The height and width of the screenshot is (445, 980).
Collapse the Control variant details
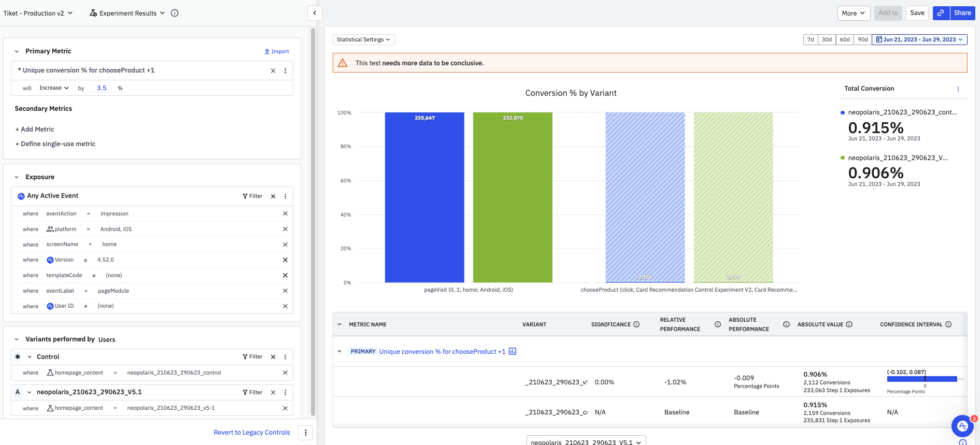click(30, 357)
